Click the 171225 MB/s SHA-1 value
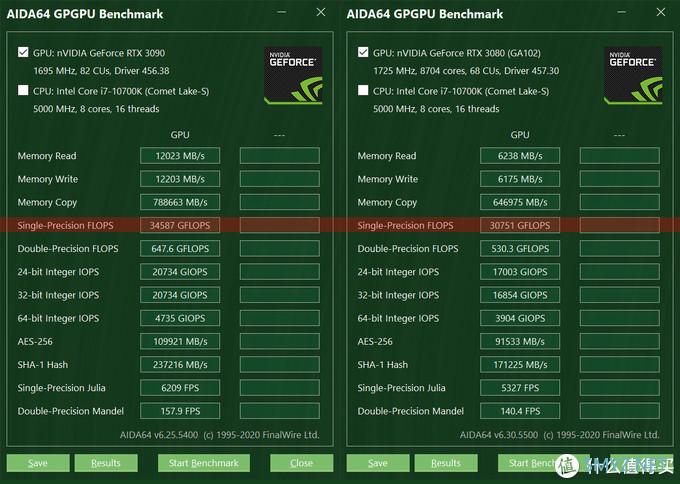The height and width of the screenshot is (484, 680). coord(520,364)
